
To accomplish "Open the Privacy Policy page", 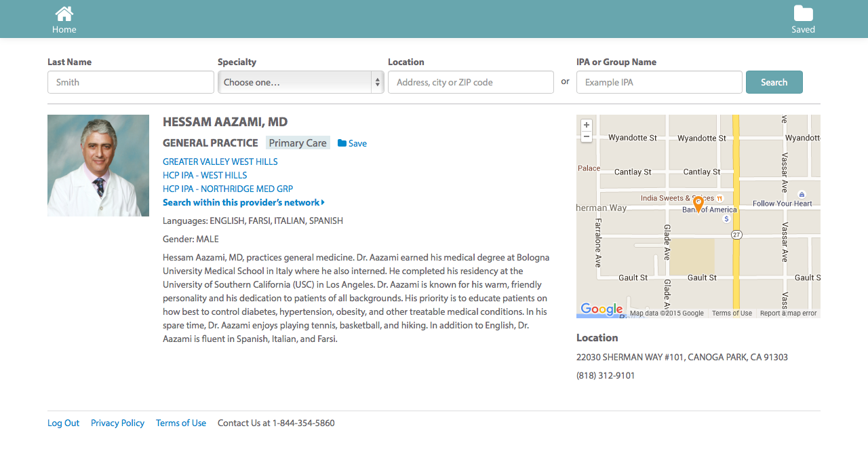I will 117,423.
